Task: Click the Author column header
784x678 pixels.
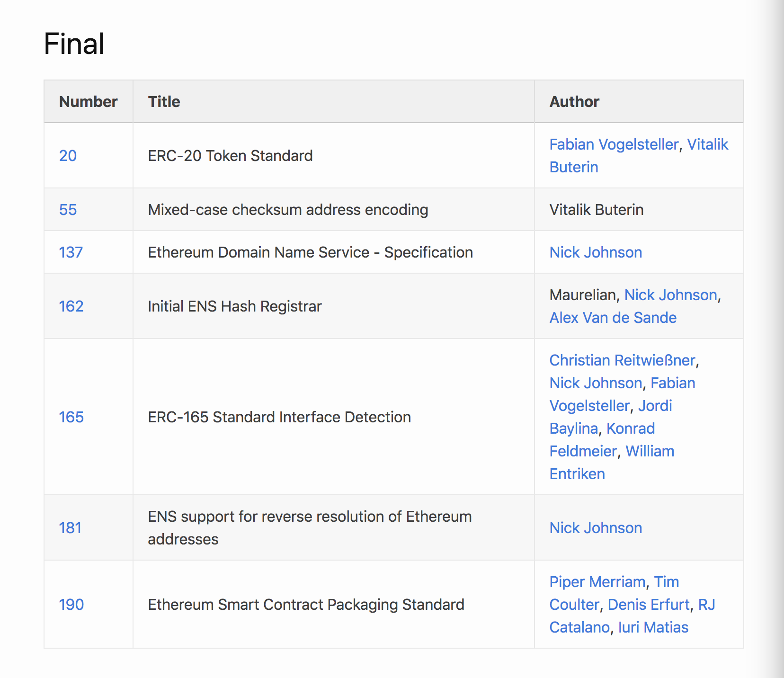Action: (574, 102)
